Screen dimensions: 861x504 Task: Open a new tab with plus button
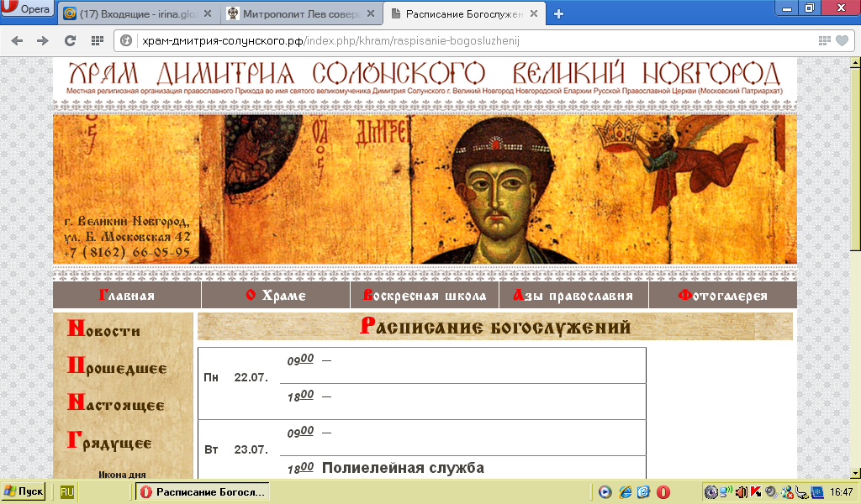click(x=558, y=14)
